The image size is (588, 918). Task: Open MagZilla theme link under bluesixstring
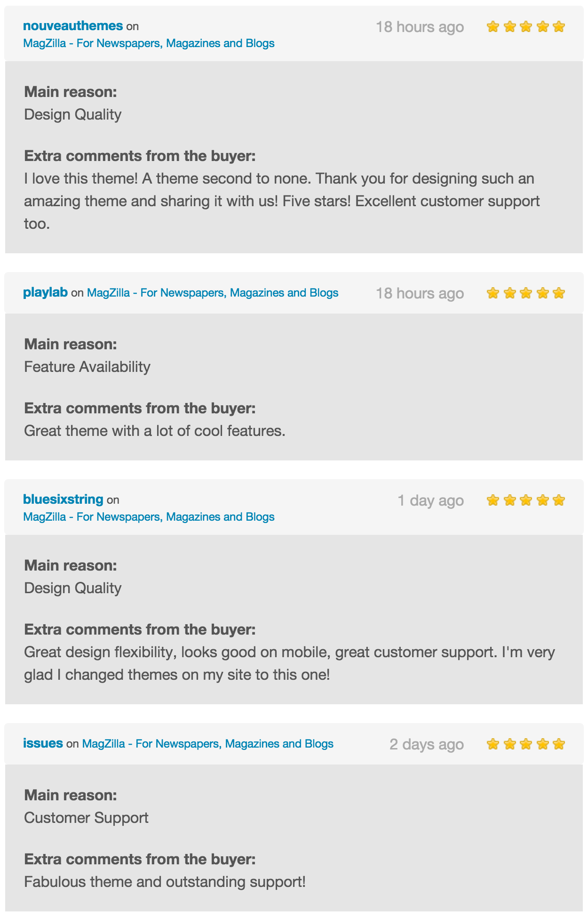149,517
